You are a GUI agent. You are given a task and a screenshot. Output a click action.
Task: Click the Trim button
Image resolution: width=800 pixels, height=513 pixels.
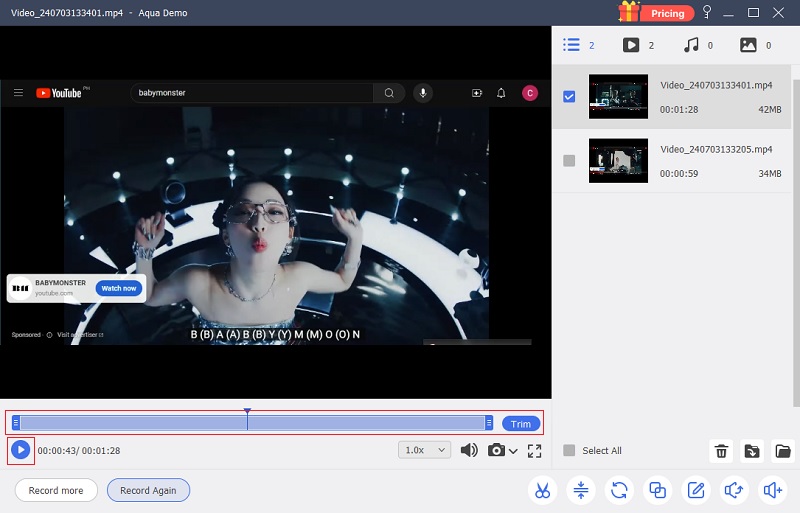(521, 424)
